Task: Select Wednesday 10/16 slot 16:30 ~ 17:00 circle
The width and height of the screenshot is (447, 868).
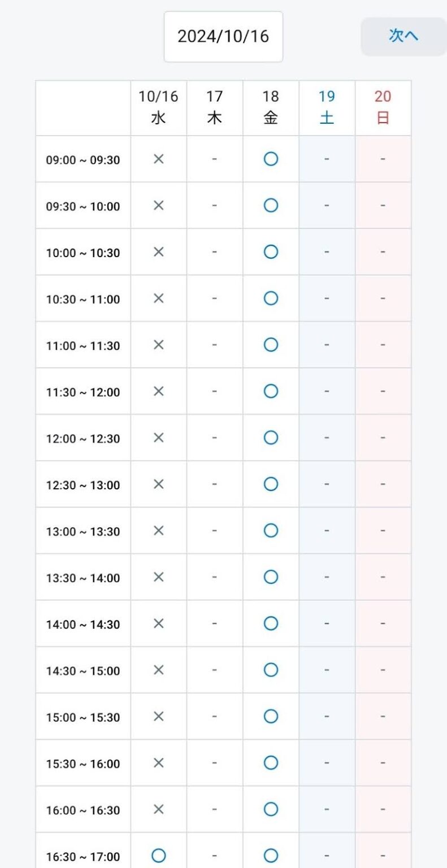Action: click(x=159, y=856)
